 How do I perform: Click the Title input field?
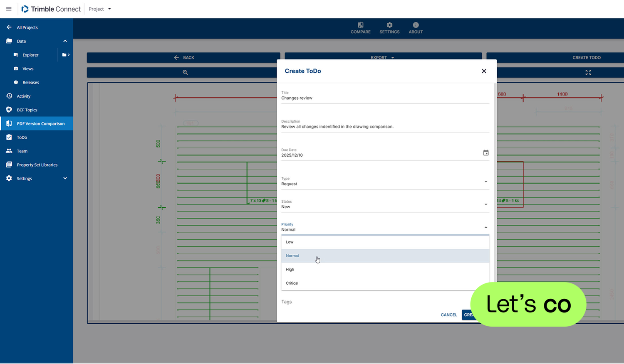click(x=385, y=96)
